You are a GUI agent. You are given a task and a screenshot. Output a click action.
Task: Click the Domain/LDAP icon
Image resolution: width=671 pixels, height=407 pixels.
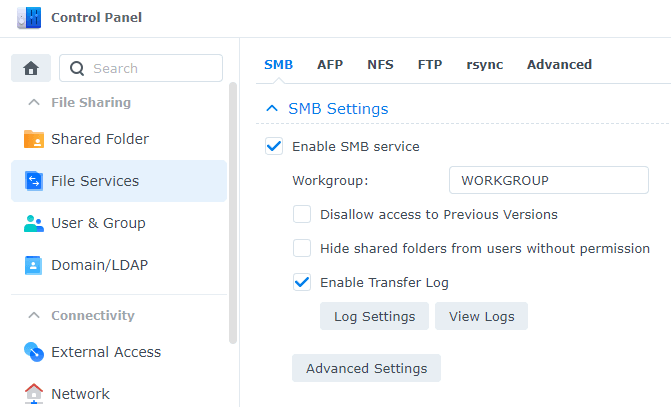point(33,265)
